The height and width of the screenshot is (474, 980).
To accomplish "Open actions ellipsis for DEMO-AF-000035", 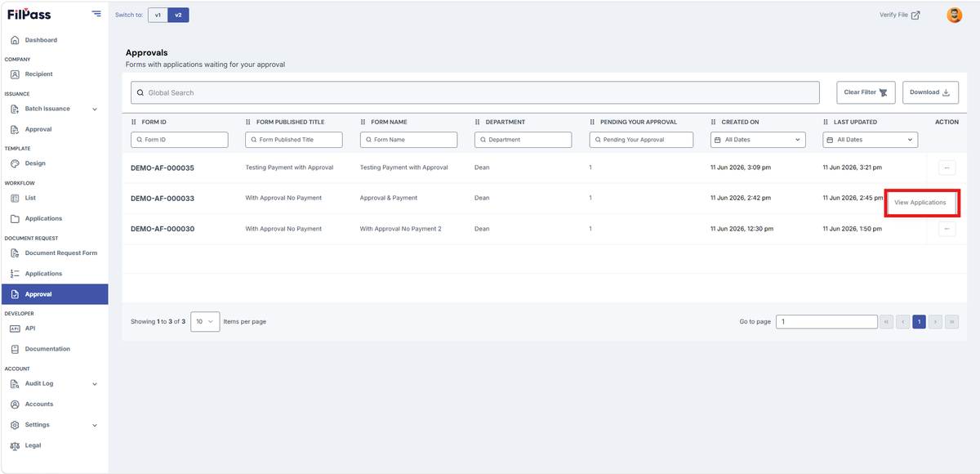I will [x=947, y=168].
